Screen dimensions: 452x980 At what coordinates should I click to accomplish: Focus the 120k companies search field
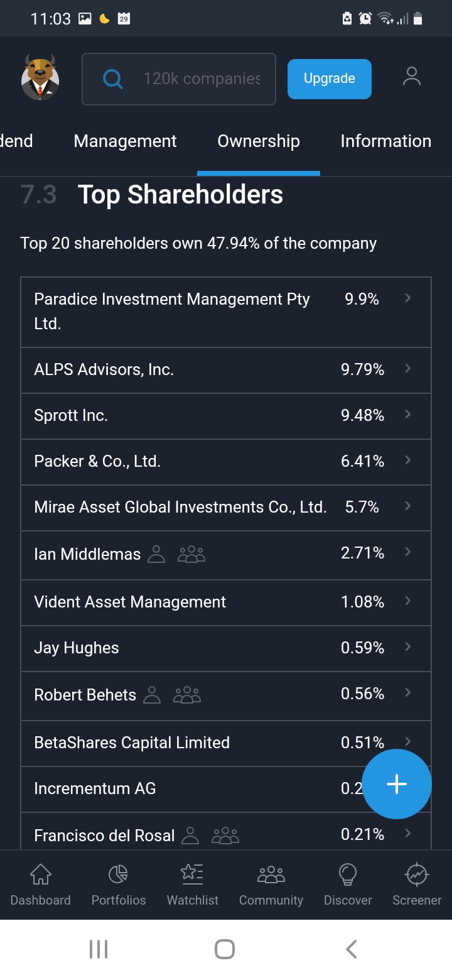179,79
